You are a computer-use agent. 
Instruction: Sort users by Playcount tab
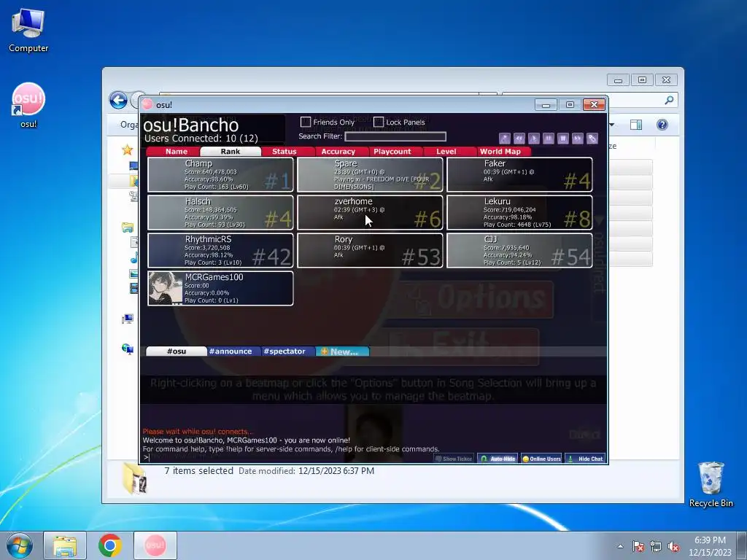click(392, 152)
